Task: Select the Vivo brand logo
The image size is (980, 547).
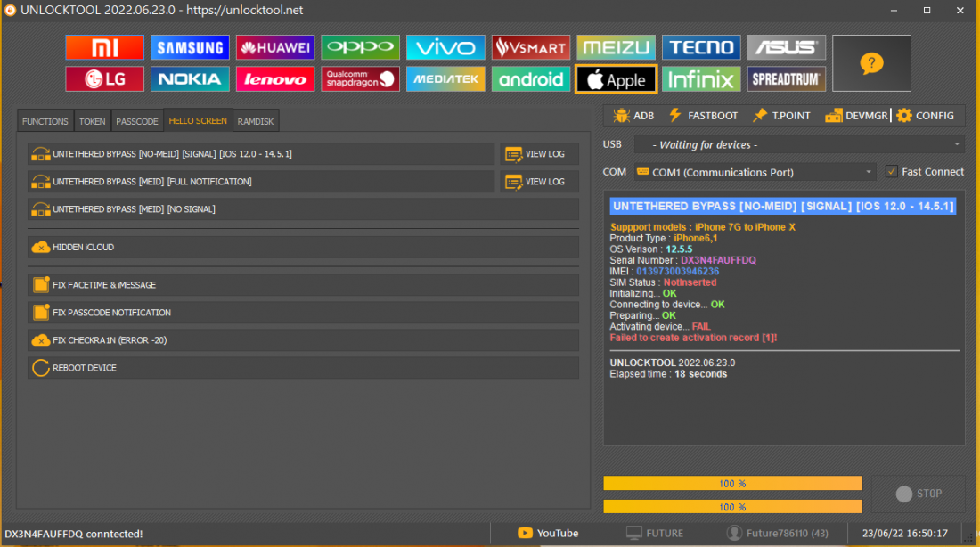Action: coord(445,47)
